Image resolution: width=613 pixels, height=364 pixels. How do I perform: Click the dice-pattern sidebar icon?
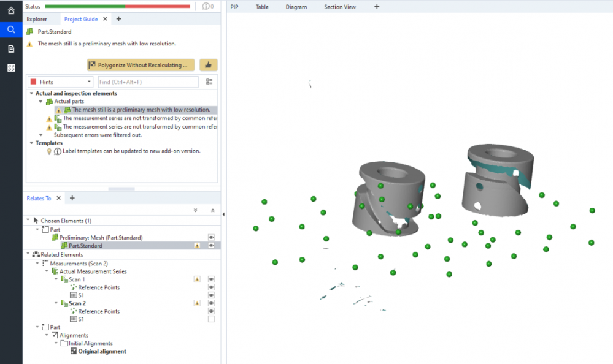pos(11,68)
